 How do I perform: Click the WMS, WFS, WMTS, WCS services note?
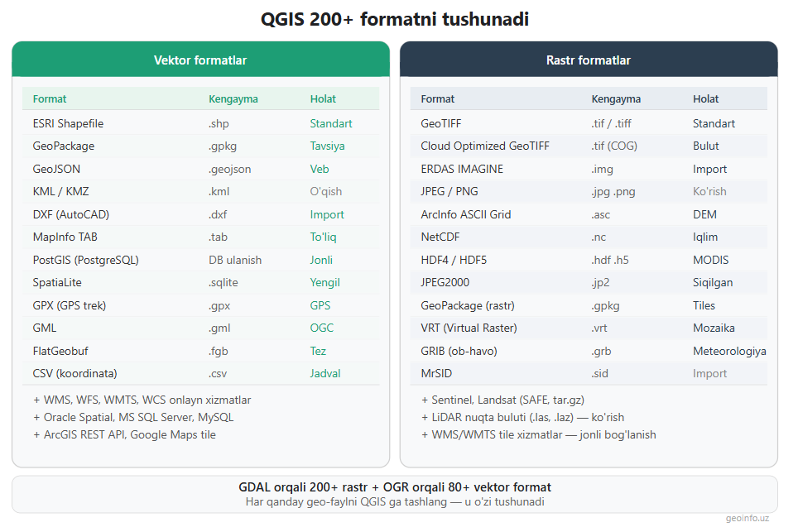142,400
